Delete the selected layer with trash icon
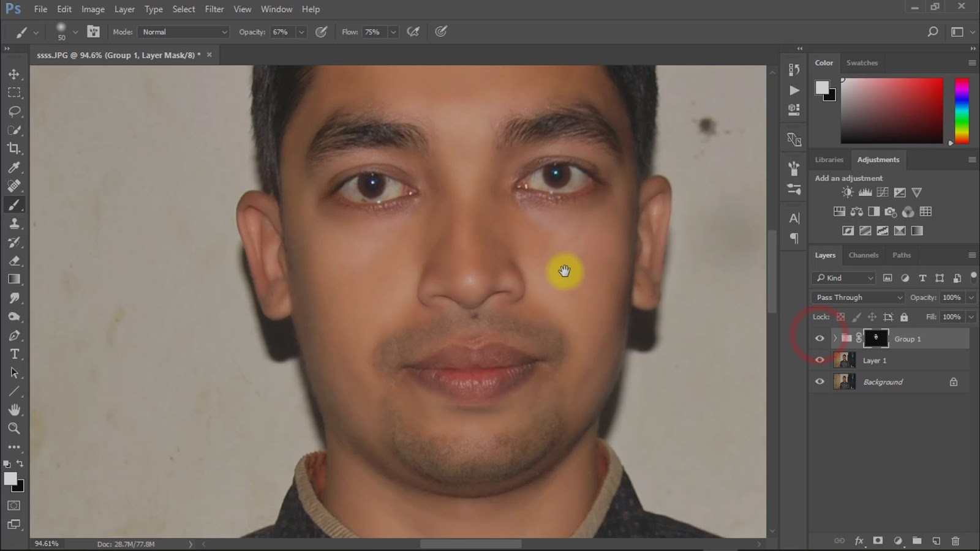The height and width of the screenshot is (551, 980). pos(955,541)
